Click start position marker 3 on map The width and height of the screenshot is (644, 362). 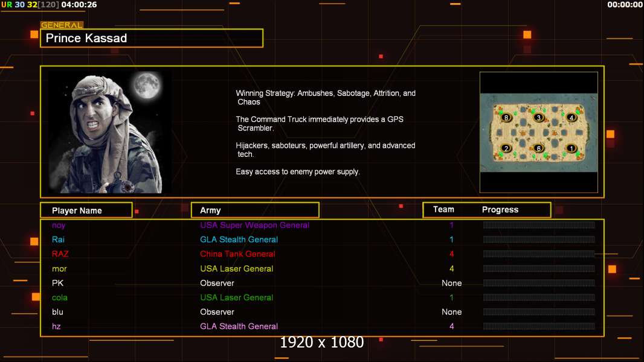[x=538, y=117]
